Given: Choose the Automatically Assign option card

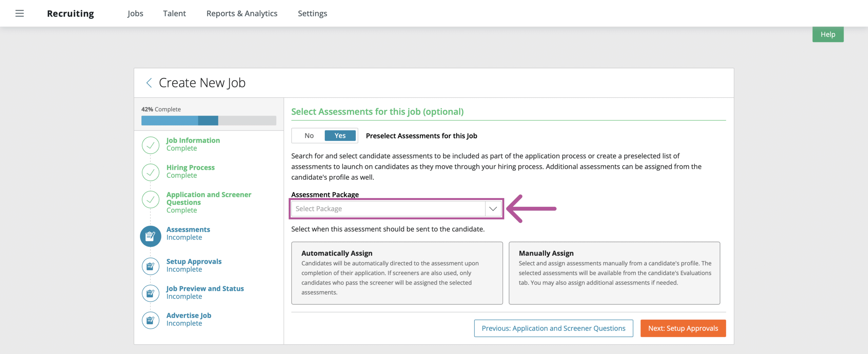Looking at the screenshot, I should 397,273.
